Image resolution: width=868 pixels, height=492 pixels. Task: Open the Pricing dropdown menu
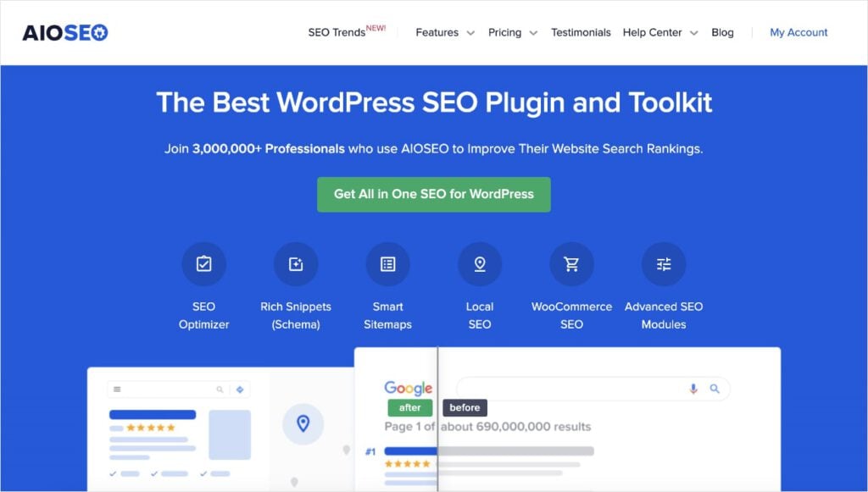coord(506,32)
